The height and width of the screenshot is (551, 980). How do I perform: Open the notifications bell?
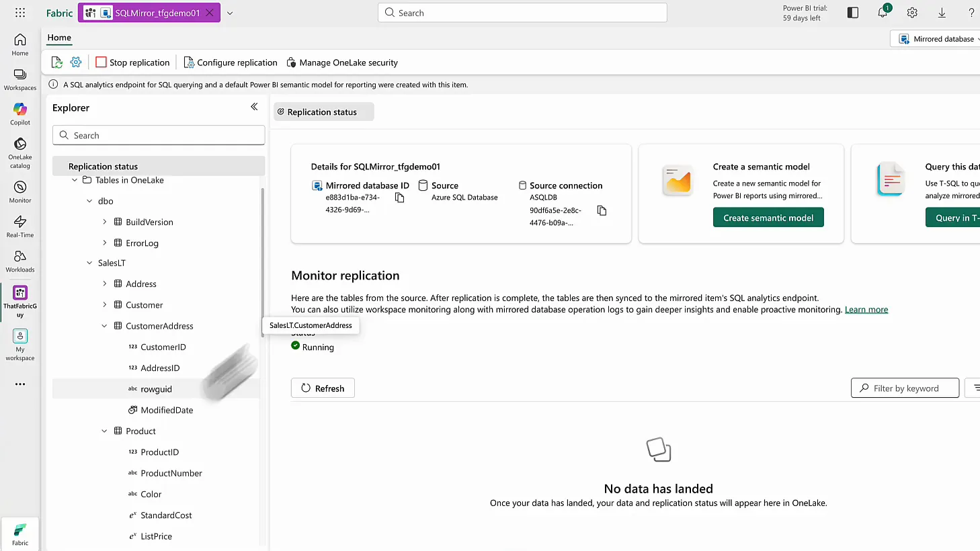tap(883, 12)
